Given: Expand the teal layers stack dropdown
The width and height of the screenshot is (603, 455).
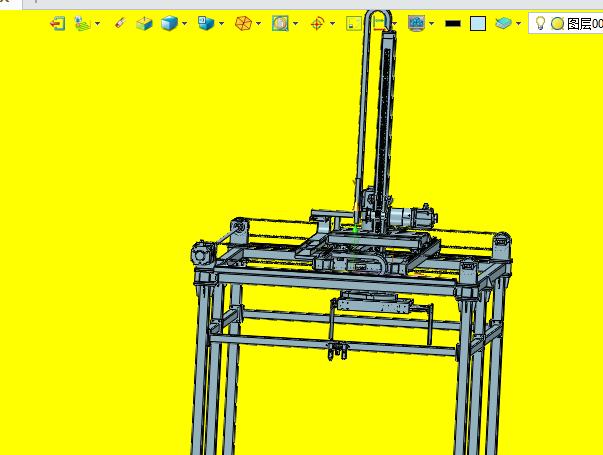Looking at the screenshot, I should click(518, 24).
